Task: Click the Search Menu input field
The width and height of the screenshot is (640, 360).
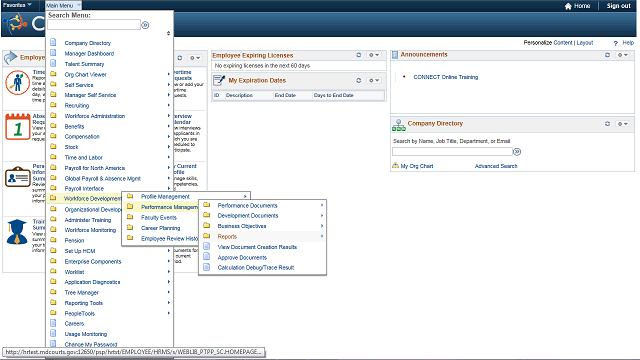Action: click(94, 25)
